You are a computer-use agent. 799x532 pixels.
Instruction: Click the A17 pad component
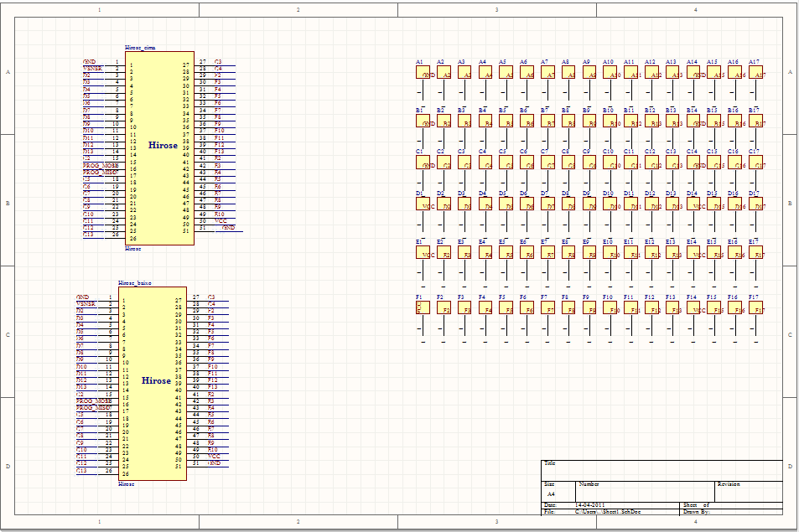755,73
